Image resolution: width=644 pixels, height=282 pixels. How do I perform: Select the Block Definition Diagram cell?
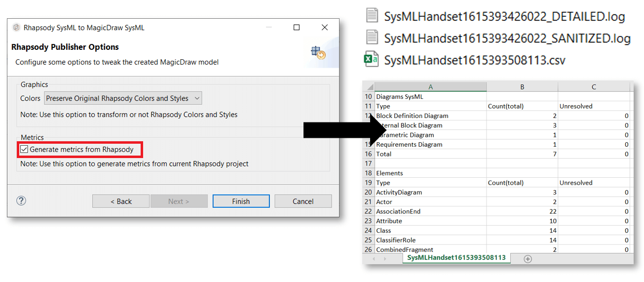coord(430,116)
